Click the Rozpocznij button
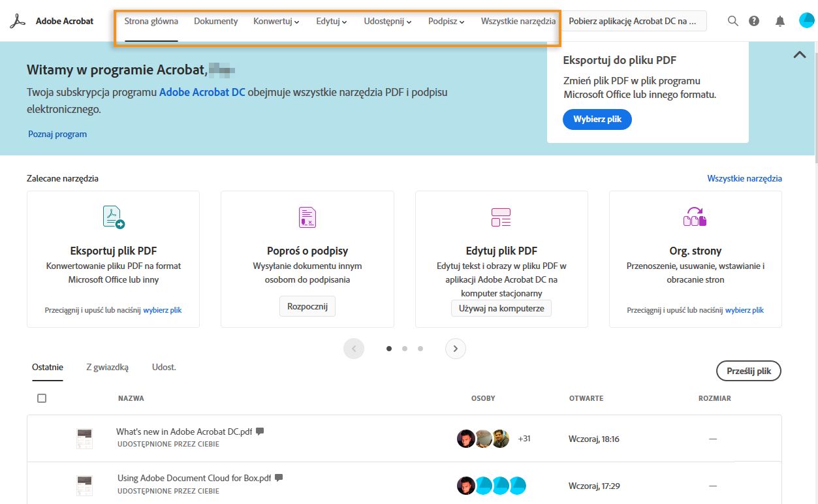 point(307,306)
